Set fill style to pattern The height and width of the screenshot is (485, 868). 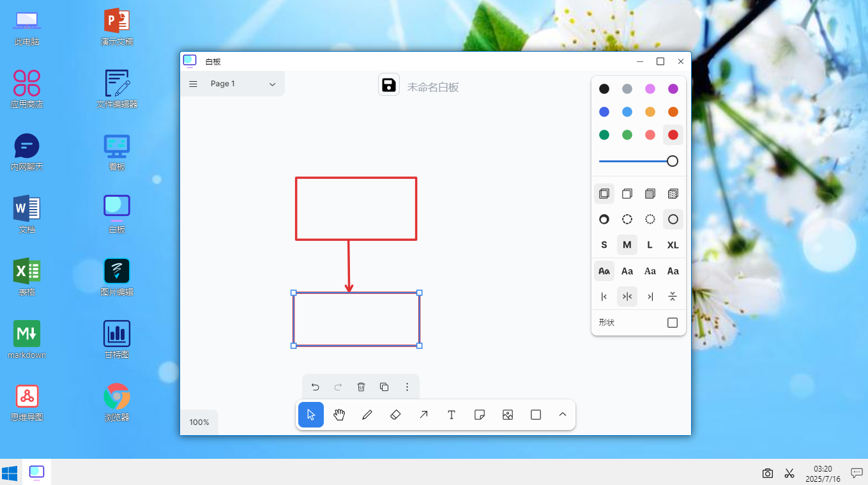point(673,193)
